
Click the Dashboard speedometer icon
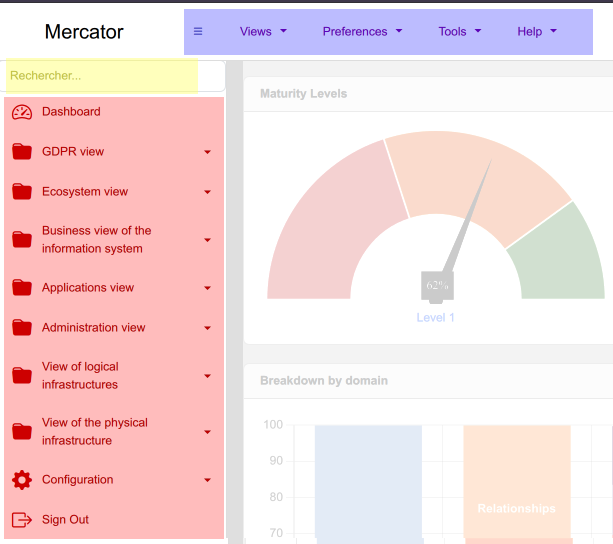point(22,112)
